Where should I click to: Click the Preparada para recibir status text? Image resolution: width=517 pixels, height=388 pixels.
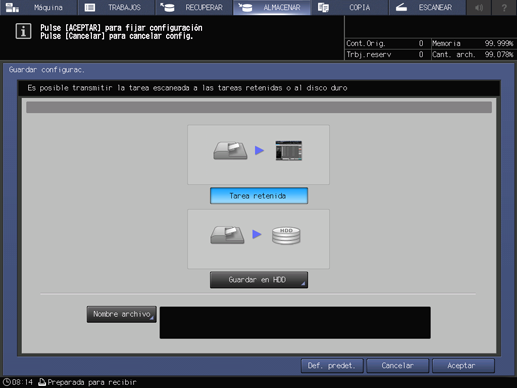pyautogui.click(x=92, y=382)
